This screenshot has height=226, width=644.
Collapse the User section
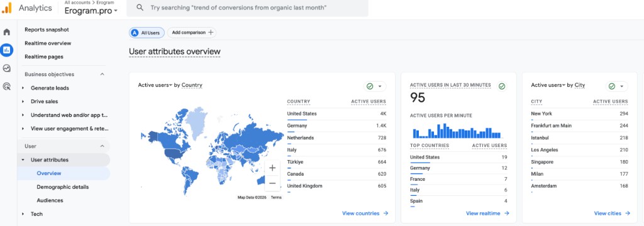(x=103, y=146)
